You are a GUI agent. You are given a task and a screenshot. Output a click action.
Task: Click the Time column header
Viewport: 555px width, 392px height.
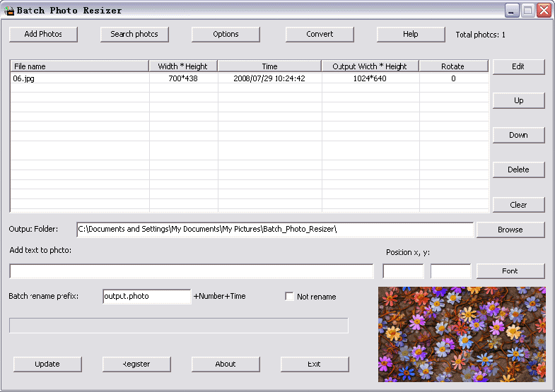[x=269, y=66]
